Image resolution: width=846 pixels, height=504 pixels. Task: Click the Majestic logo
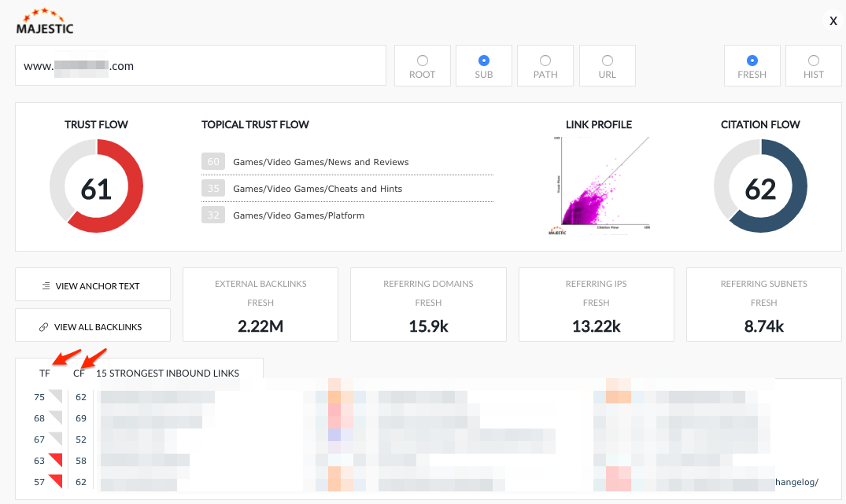[45, 21]
